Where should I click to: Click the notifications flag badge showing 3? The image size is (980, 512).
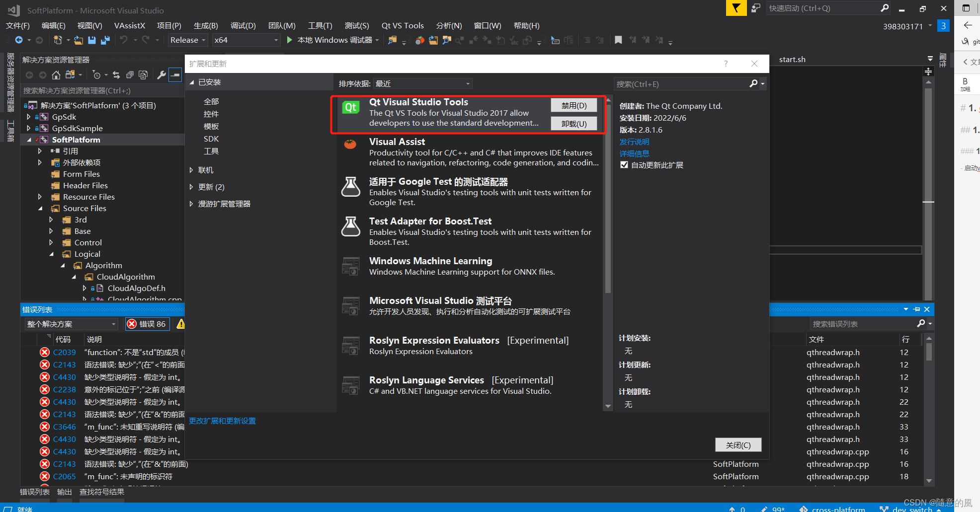(943, 26)
